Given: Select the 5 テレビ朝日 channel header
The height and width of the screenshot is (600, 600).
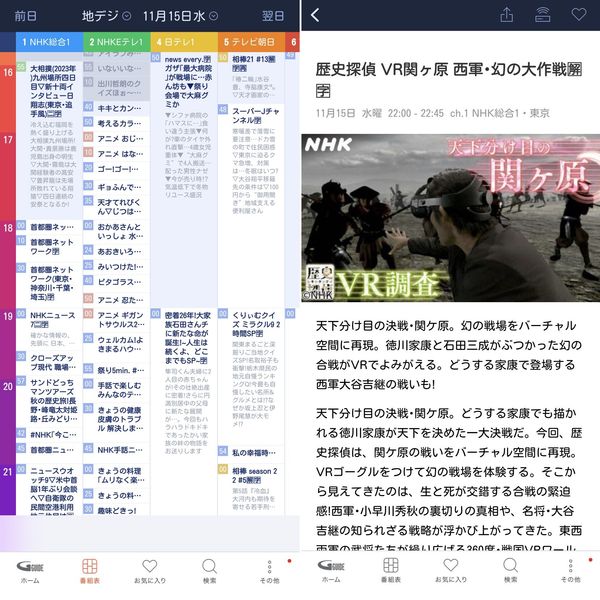Looking at the screenshot, I should [x=251, y=42].
